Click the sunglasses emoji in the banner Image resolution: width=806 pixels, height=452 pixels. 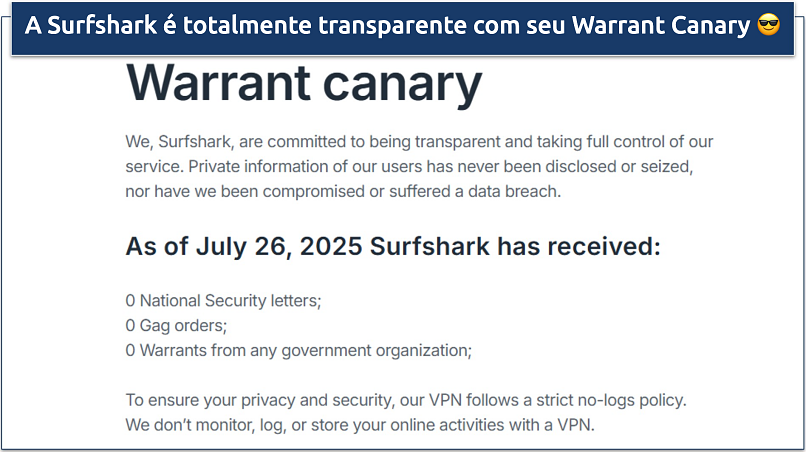pos(769,26)
